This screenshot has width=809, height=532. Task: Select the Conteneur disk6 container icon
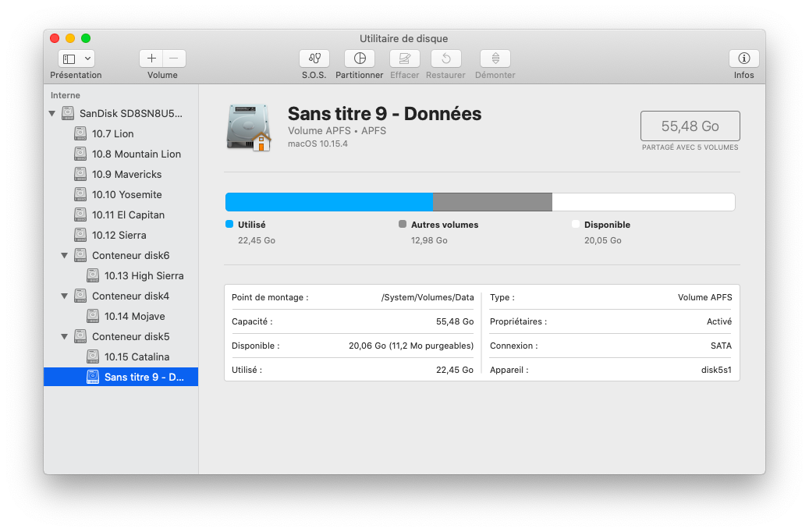click(80, 255)
